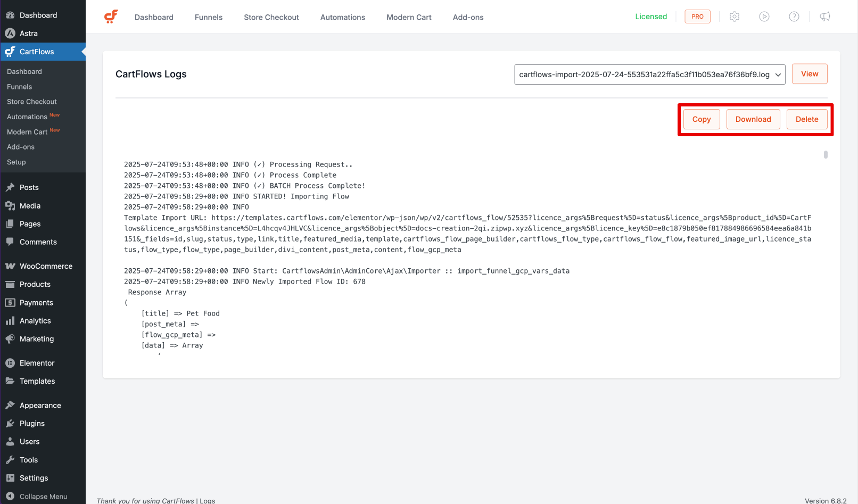Click the CartFlows Logs heading
Image resolution: width=858 pixels, height=504 pixels.
point(151,74)
